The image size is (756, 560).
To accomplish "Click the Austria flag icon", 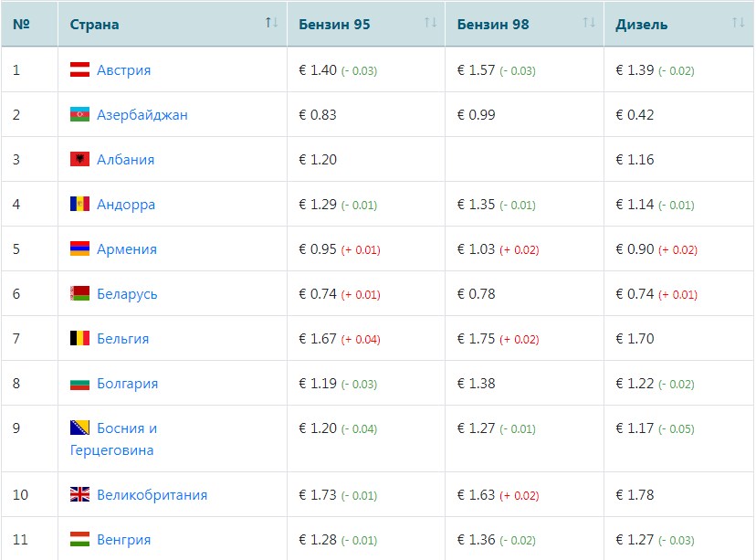I will pos(79,69).
